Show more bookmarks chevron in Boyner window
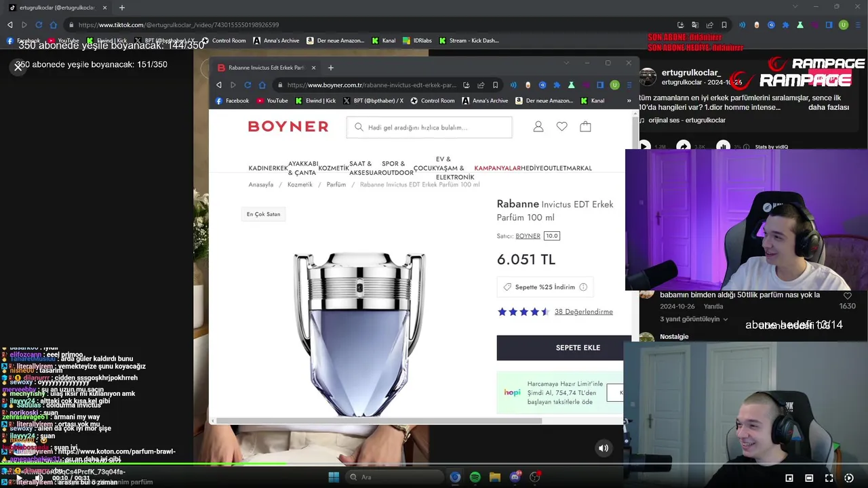The image size is (868, 488). [x=629, y=101]
